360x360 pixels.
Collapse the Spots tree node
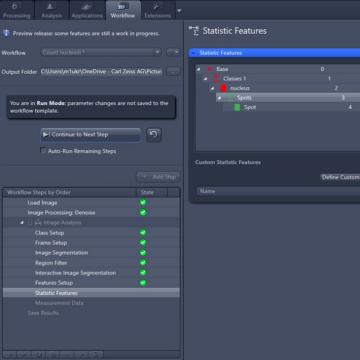[x=219, y=98]
